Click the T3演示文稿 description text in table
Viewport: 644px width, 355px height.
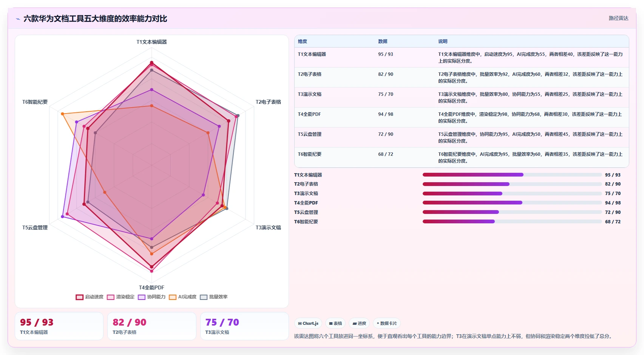pos(530,98)
